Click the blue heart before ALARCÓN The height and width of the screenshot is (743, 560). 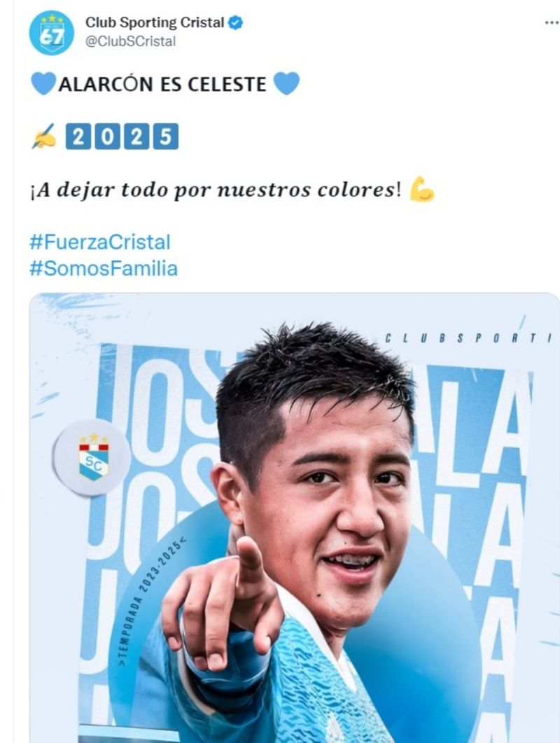click(x=43, y=83)
